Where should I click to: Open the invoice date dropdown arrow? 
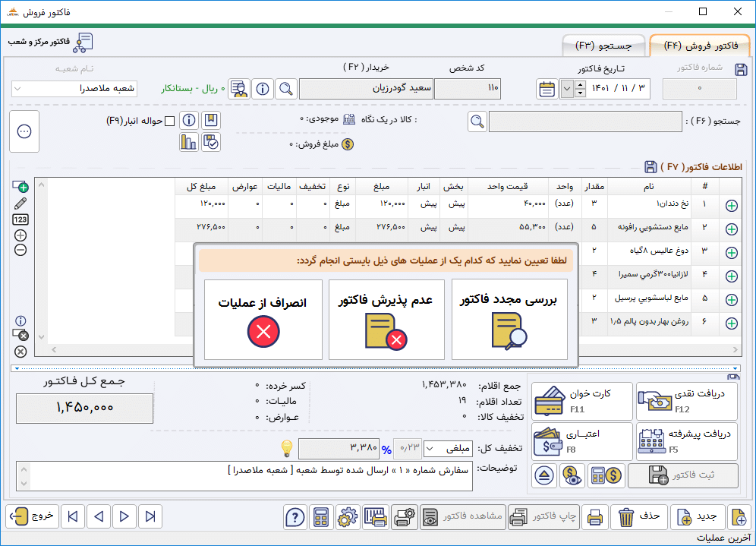pos(567,89)
